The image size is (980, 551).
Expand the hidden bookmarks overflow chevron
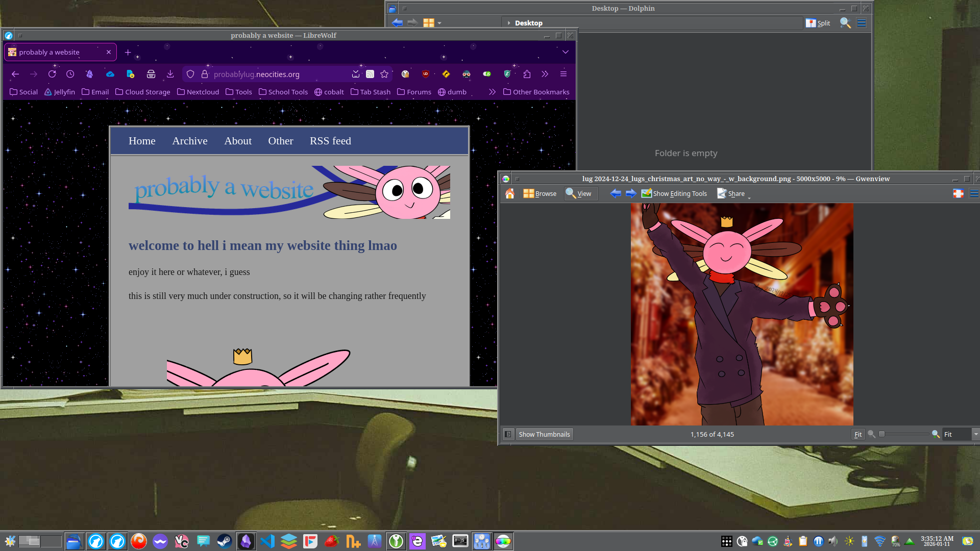492,92
